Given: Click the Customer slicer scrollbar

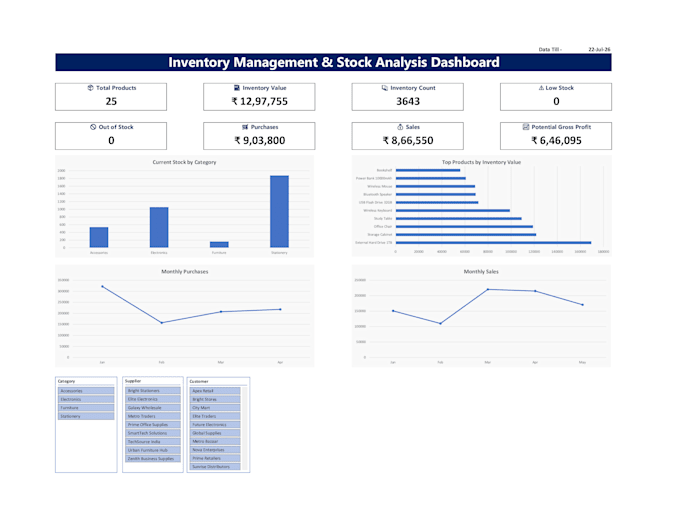Looking at the screenshot, I should click(245, 428).
